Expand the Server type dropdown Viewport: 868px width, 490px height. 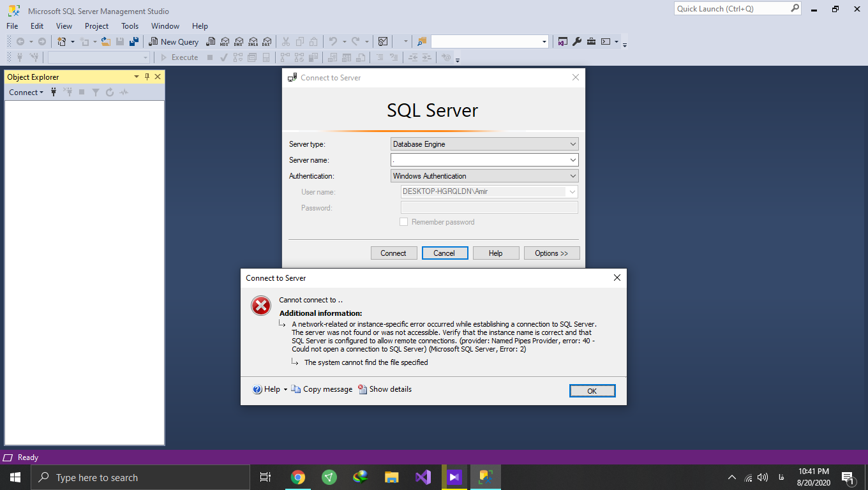[572, 144]
